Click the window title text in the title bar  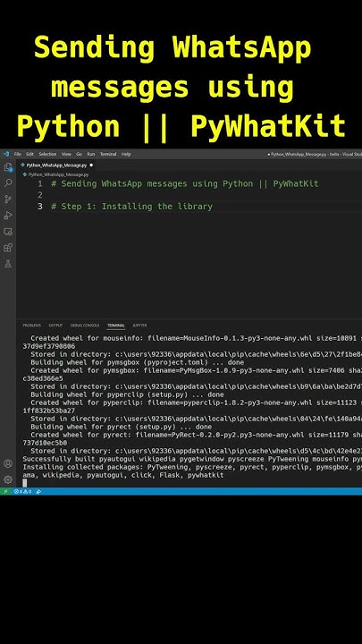[315, 154]
